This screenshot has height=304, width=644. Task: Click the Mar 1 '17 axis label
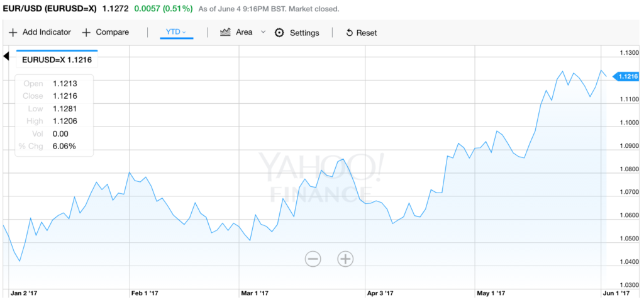pyautogui.click(x=255, y=293)
